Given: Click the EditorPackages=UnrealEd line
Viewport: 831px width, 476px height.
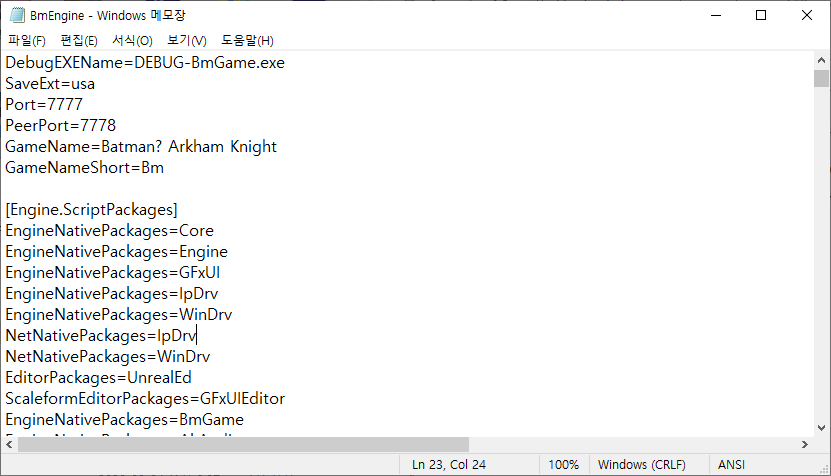Looking at the screenshot, I should click(99, 377).
